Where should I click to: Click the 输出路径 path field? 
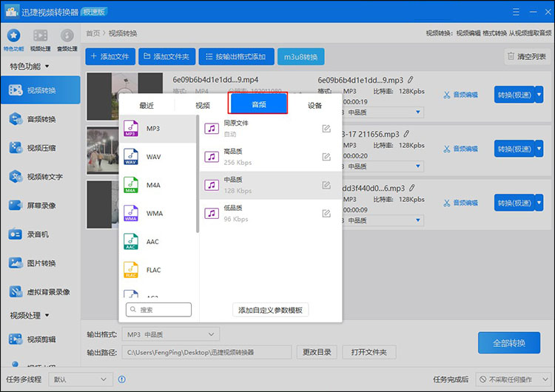pyautogui.click(x=206, y=352)
